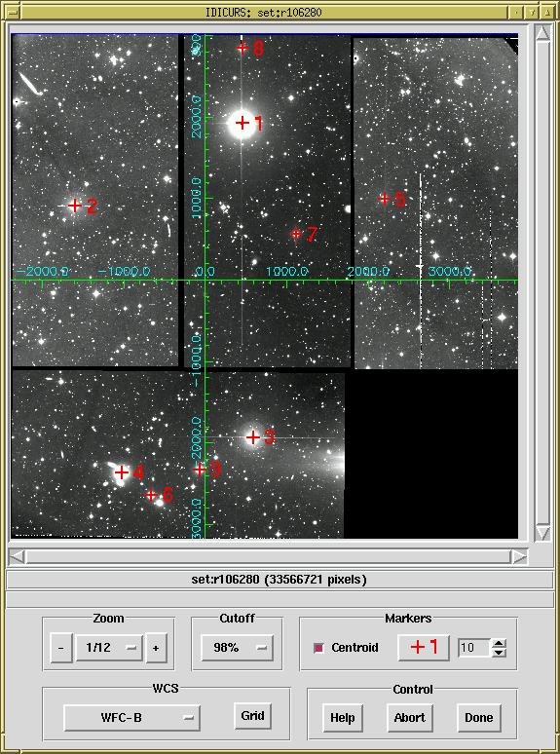Select red cross marker 9
Viewport: 560px width, 754px height.
[200, 470]
